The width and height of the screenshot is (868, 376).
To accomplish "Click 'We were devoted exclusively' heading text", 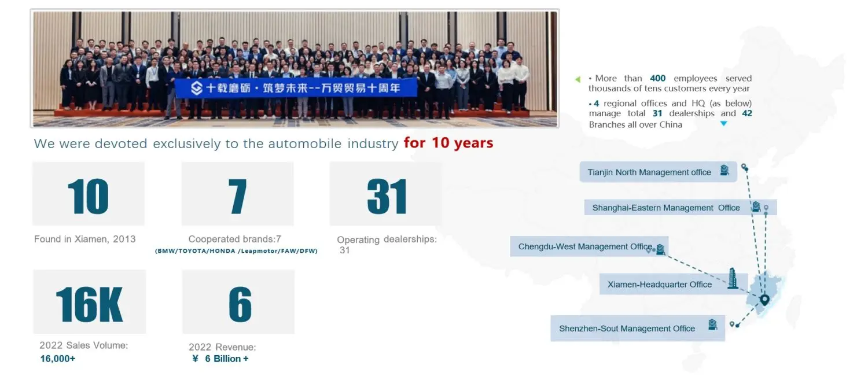I will [x=216, y=143].
